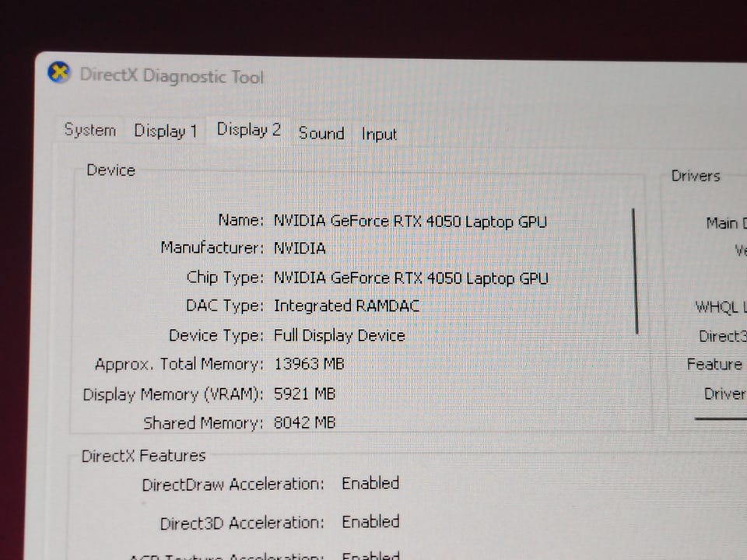This screenshot has width=747, height=560.
Task: Click the Name: label
Action: 240,220
